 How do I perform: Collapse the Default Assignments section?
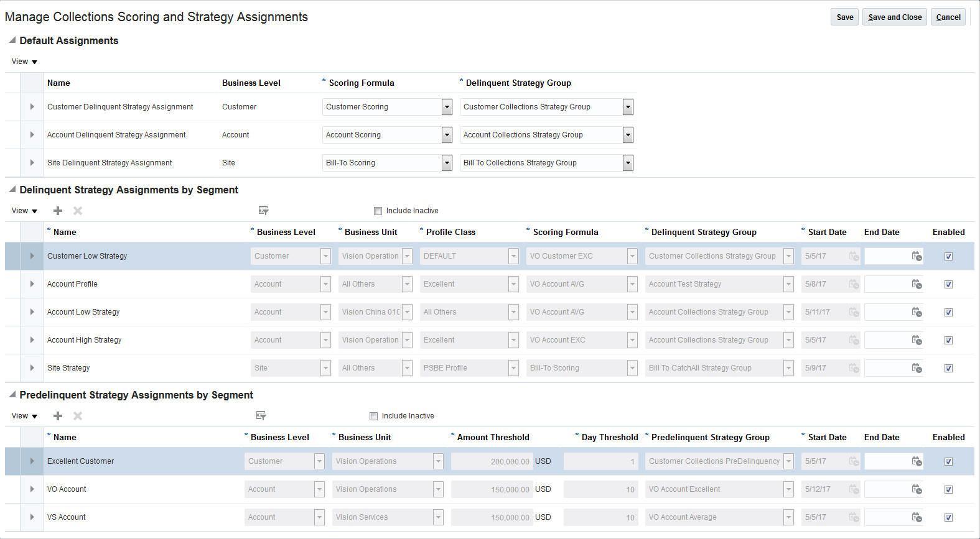point(12,40)
